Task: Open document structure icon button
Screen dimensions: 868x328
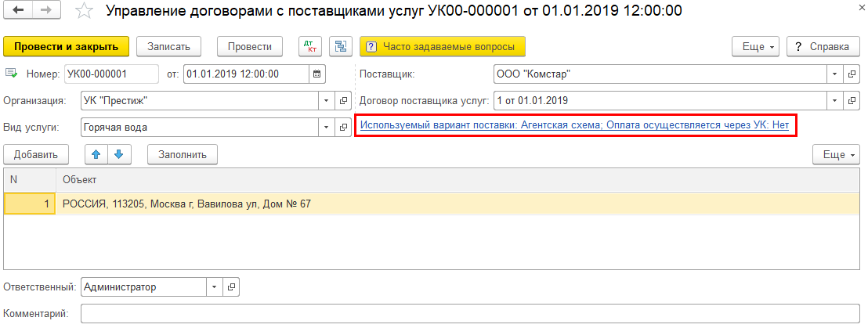Action: click(x=340, y=46)
